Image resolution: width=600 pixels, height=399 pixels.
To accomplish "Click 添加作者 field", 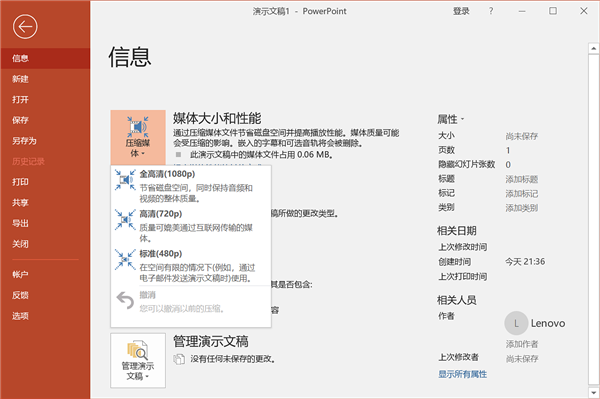I will coord(522,344).
